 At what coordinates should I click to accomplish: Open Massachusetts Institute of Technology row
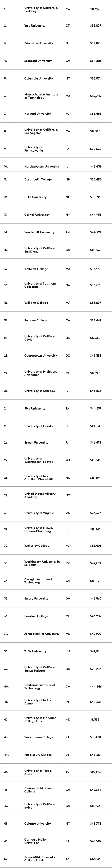coord(41,96)
